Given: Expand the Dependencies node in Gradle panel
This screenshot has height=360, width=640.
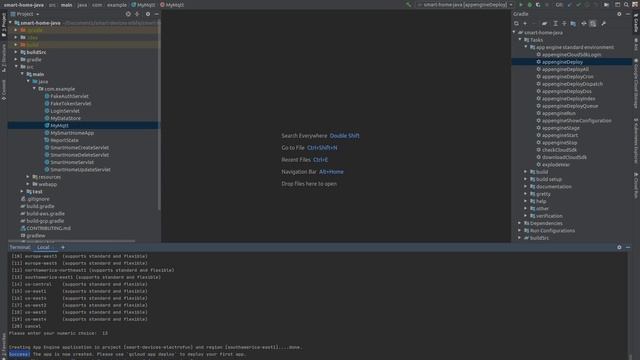Looking at the screenshot, I should (520, 223).
